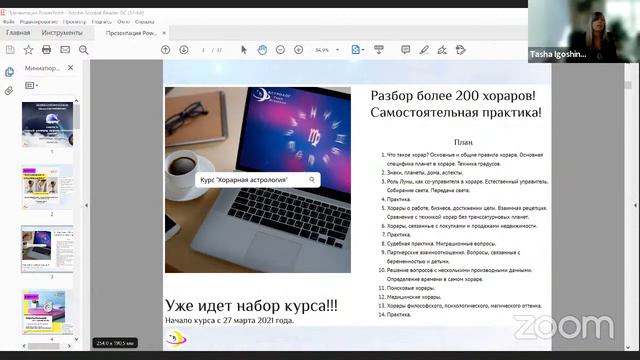This screenshot has height=360, width=640.
Task: Click the Save file icon
Action: pos(10,50)
